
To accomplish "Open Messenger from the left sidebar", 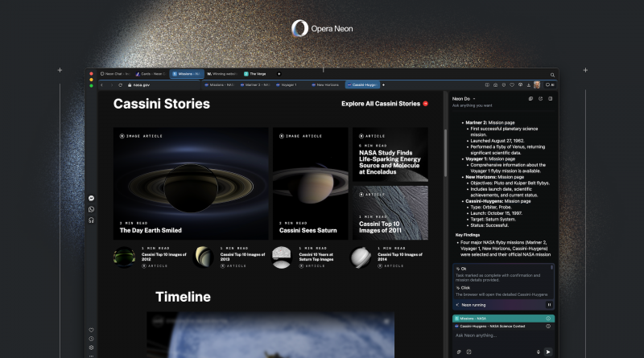I will 92,199.
